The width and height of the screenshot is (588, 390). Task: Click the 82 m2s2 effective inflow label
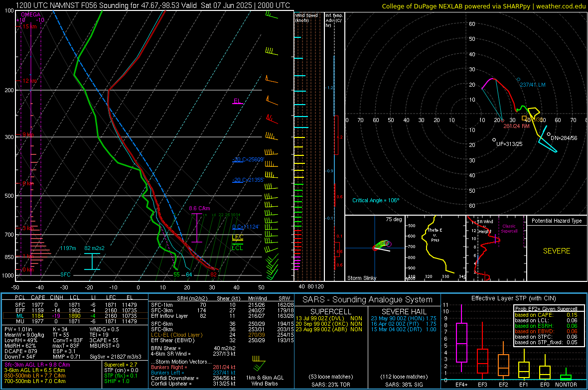pos(95,248)
